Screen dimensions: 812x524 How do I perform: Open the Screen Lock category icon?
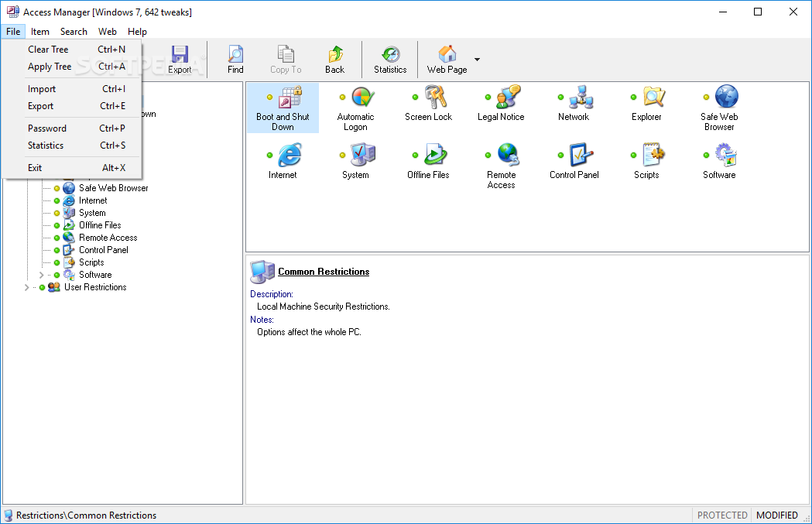pos(428,104)
